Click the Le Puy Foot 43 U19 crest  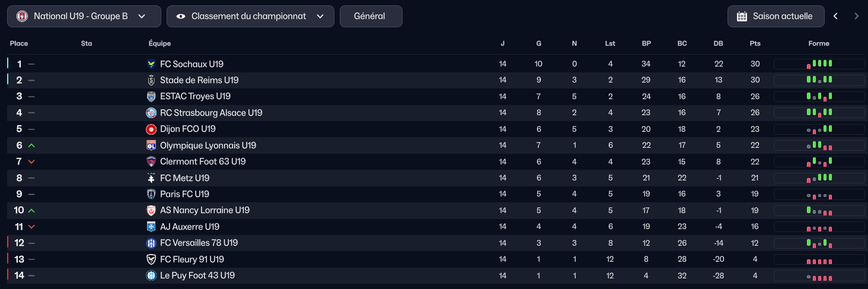tap(151, 275)
